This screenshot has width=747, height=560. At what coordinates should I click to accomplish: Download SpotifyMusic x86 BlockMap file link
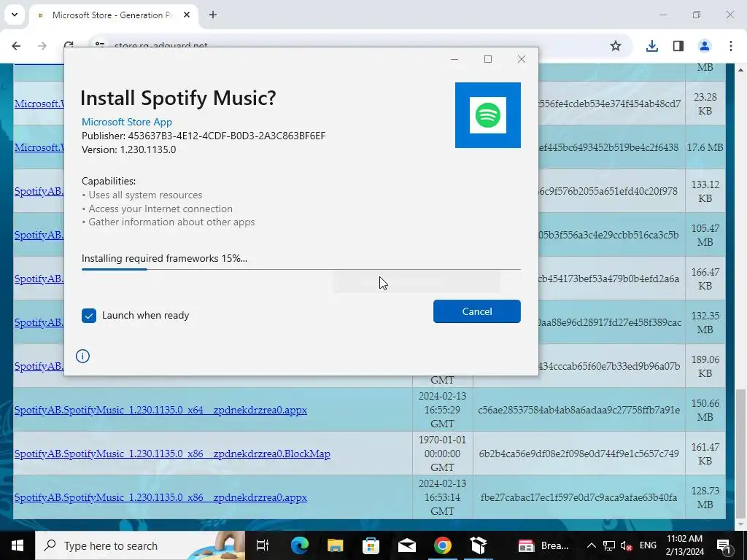[172, 454]
